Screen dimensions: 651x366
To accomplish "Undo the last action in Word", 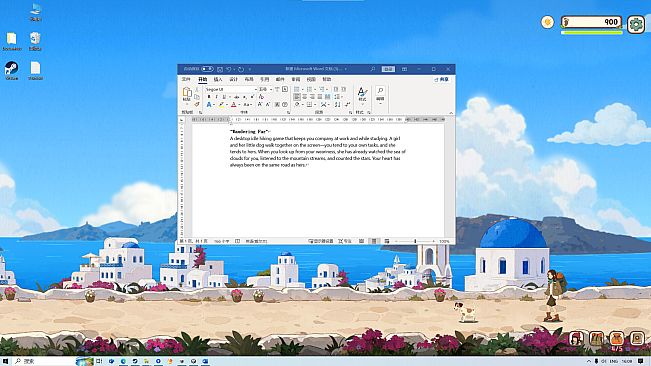I will coord(228,69).
